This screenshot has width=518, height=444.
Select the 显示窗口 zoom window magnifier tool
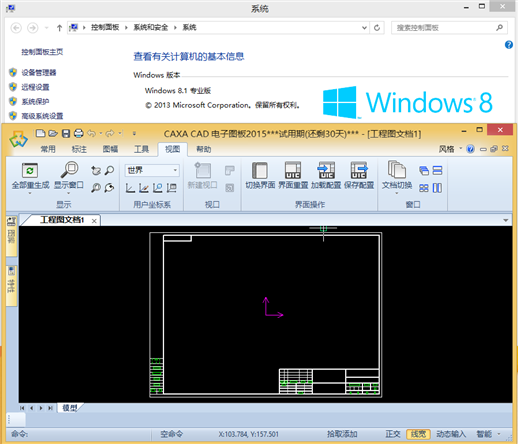(69, 170)
